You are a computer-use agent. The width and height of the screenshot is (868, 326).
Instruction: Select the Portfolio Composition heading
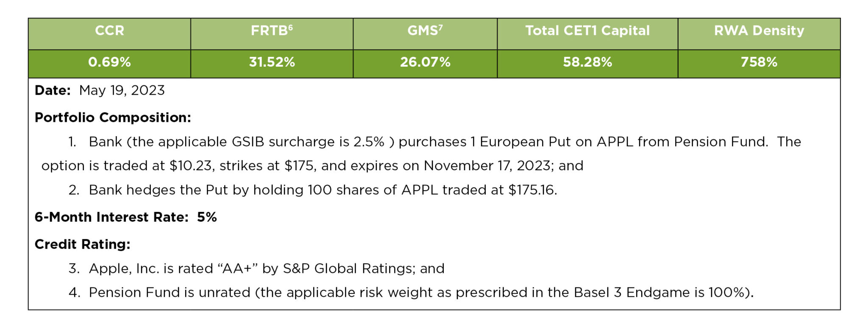[x=113, y=118]
